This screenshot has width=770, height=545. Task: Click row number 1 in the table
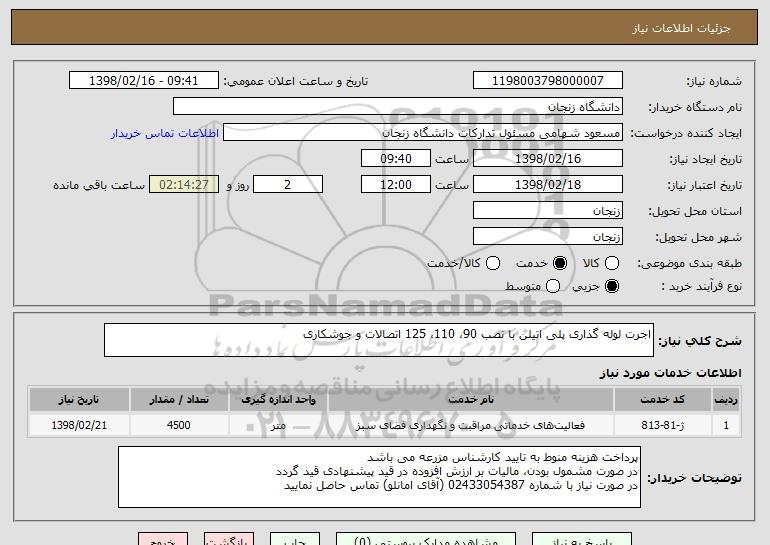(x=726, y=425)
